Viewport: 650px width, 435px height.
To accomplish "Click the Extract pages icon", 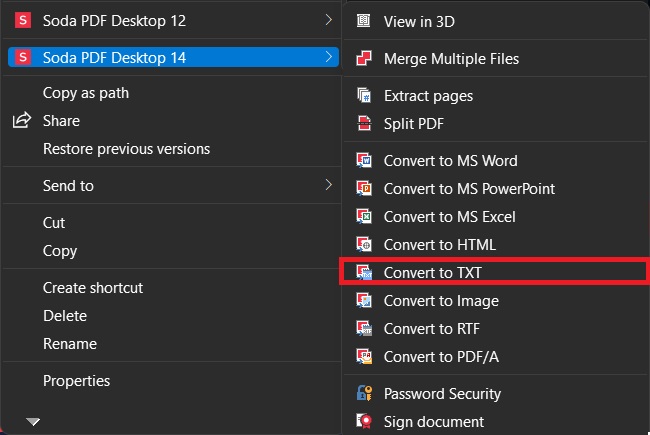I will 364,95.
